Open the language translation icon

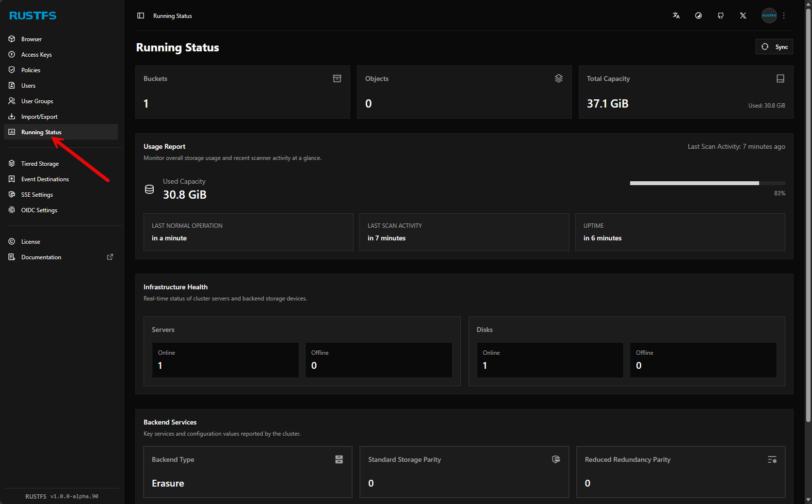[676, 16]
